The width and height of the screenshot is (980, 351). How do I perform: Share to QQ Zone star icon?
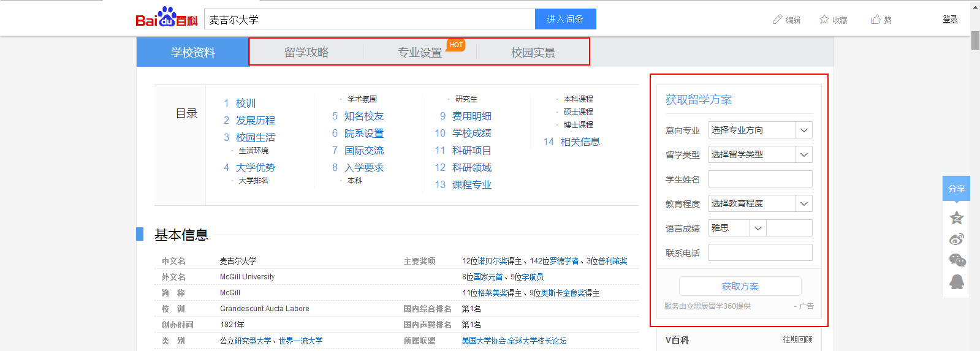(956, 217)
